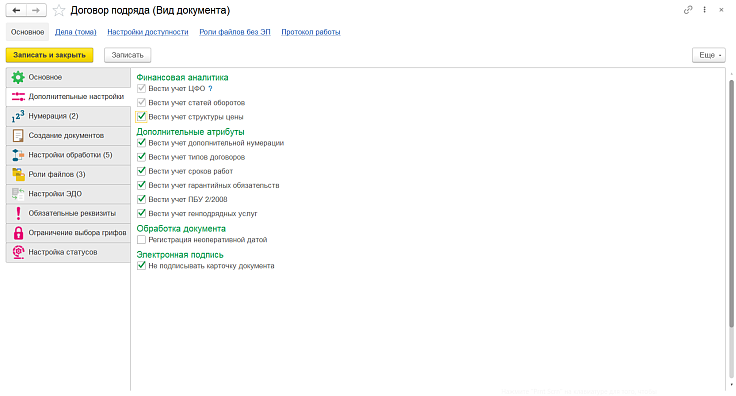The height and width of the screenshot is (396, 736).
Task: Uncheck Вести учет типов договоров
Action: 141,157
